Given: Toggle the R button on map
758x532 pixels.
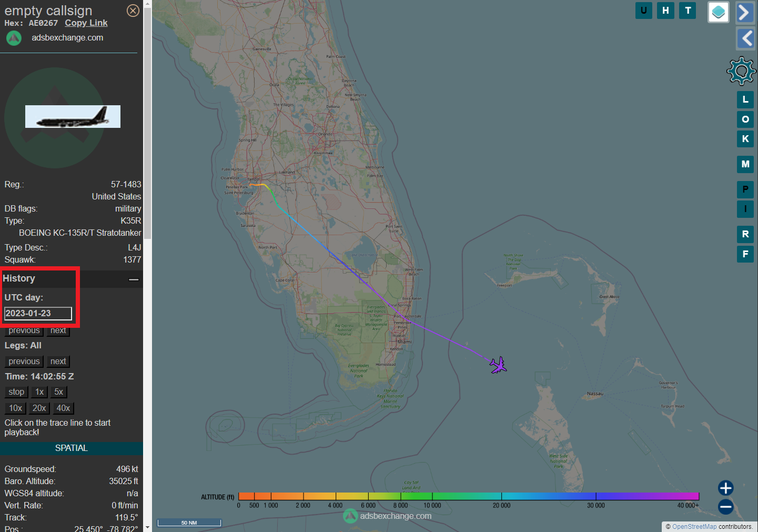Looking at the screenshot, I should tap(745, 234).
